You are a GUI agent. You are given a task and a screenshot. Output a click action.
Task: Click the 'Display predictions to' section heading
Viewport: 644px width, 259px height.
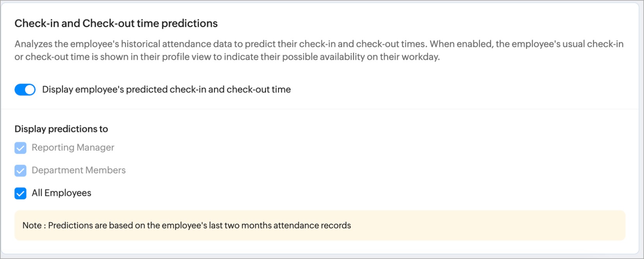pos(61,129)
